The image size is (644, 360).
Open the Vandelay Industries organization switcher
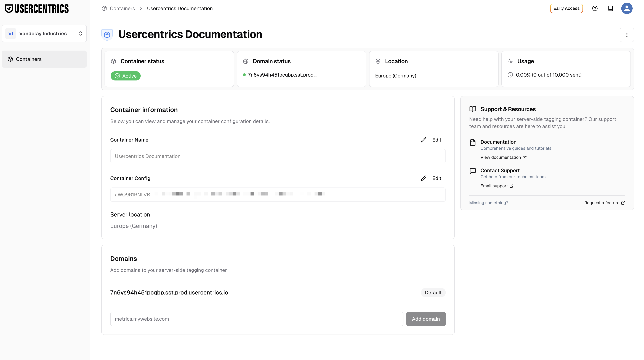point(44,33)
